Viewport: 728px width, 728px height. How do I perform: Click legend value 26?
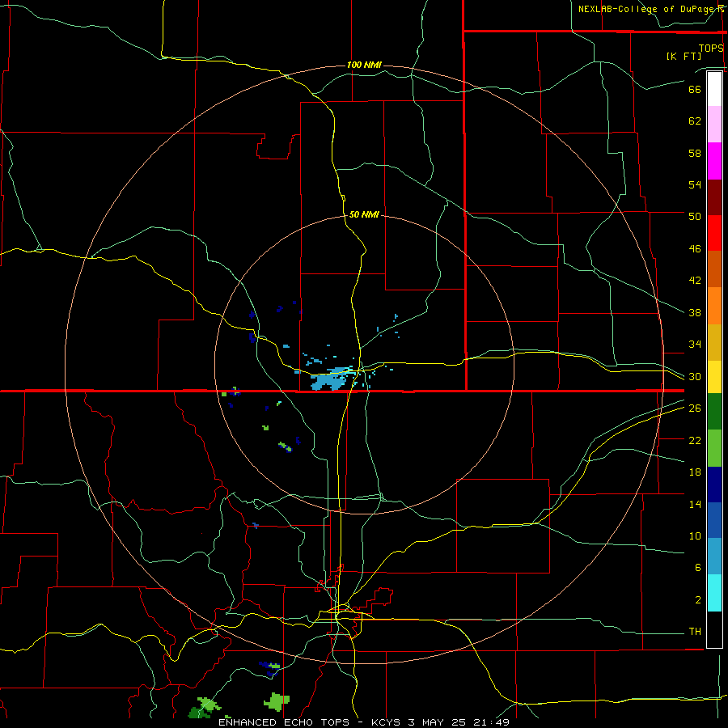(695, 408)
